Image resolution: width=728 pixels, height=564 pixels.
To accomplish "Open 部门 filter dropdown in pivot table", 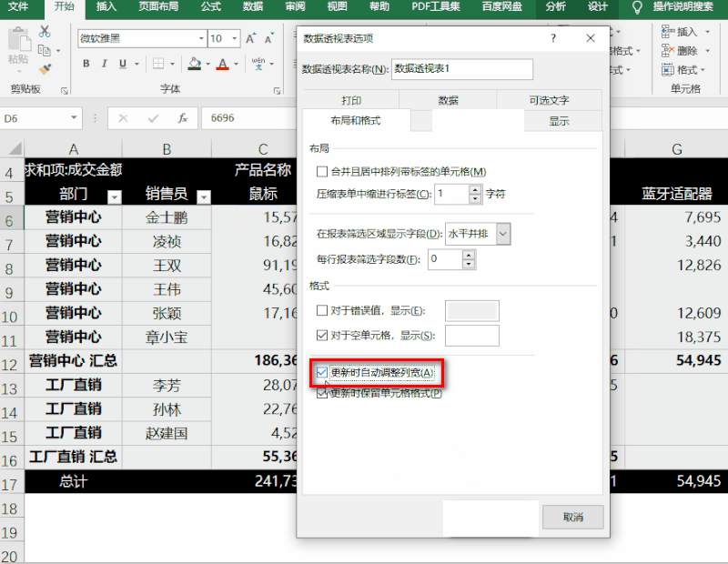I will 115,197.
